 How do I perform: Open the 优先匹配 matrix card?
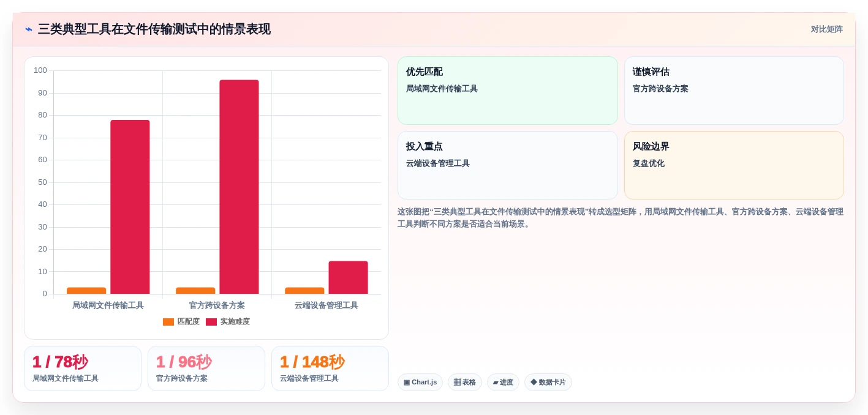coord(508,91)
